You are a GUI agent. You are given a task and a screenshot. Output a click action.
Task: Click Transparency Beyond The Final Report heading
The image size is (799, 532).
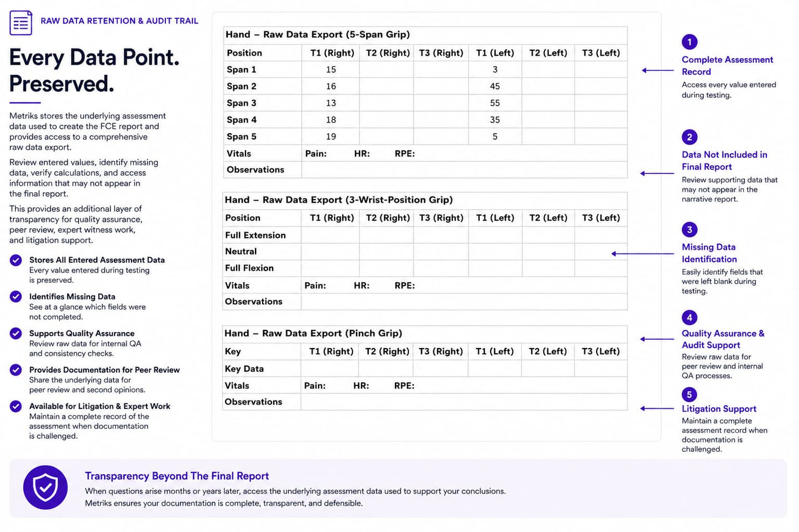(177, 476)
